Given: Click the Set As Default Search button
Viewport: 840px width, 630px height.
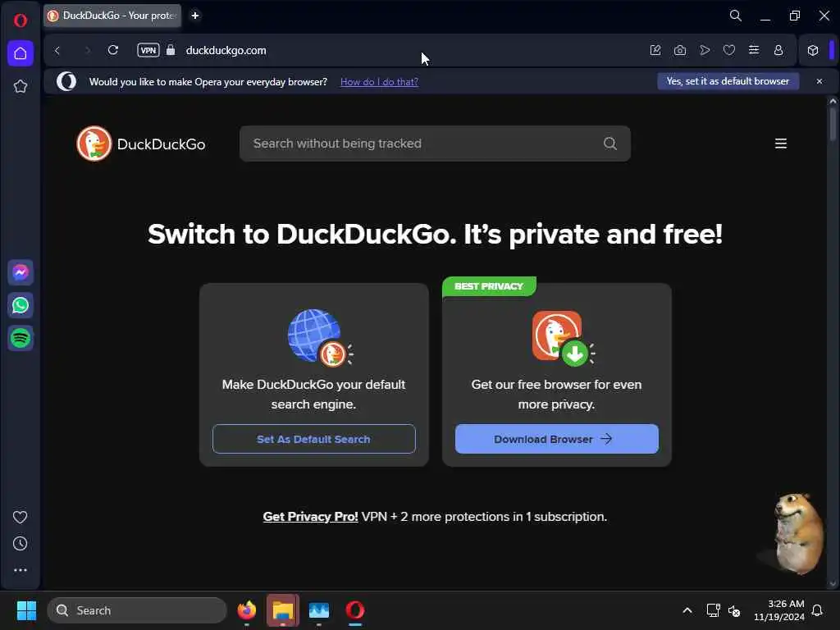Looking at the screenshot, I should click(x=314, y=439).
